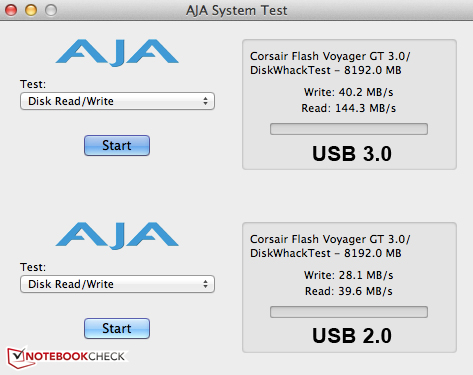Click the Notebookcheck watermark logo
The width and height of the screenshot is (473, 375).
coord(67,357)
